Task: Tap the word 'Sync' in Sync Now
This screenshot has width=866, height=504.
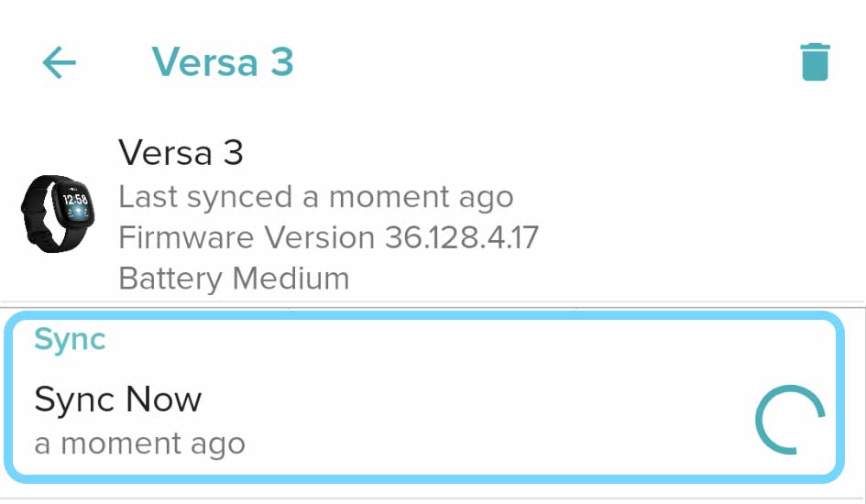Action: [75, 400]
